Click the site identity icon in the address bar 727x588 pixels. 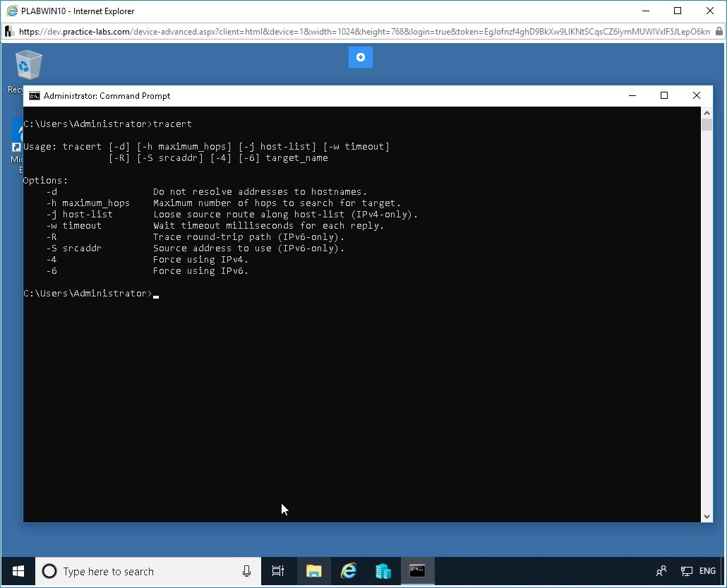pos(8,32)
